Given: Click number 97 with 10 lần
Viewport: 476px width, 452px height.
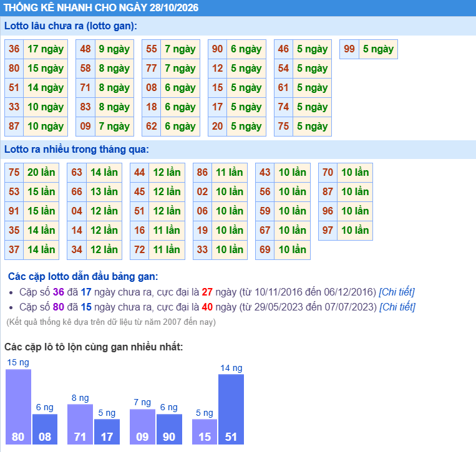Looking at the screenshot, I should (328, 230).
